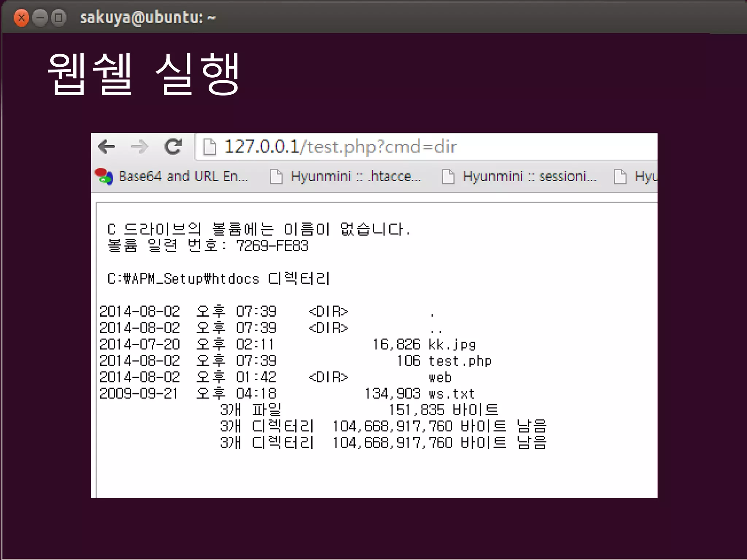Maximize the sakuya@ubuntu terminal window
747x560 pixels.
pos(58,17)
